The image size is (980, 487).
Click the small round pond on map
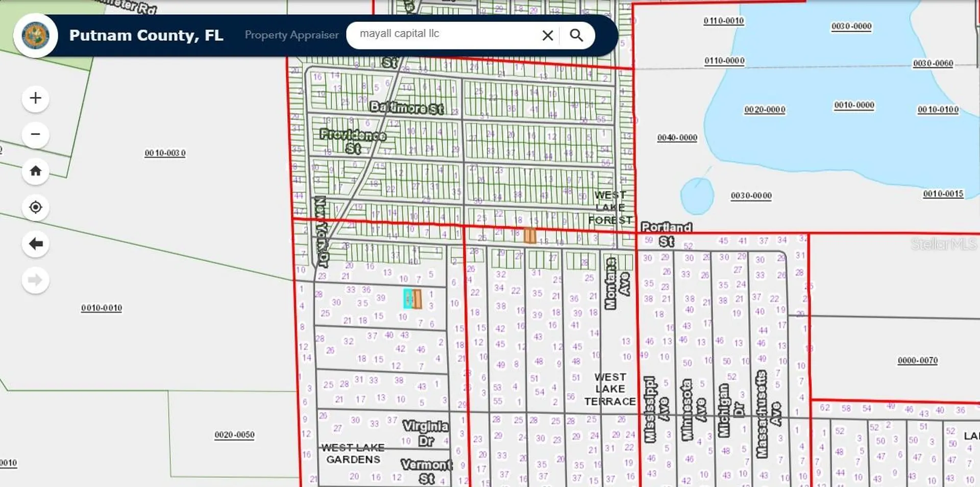coord(697,196)
